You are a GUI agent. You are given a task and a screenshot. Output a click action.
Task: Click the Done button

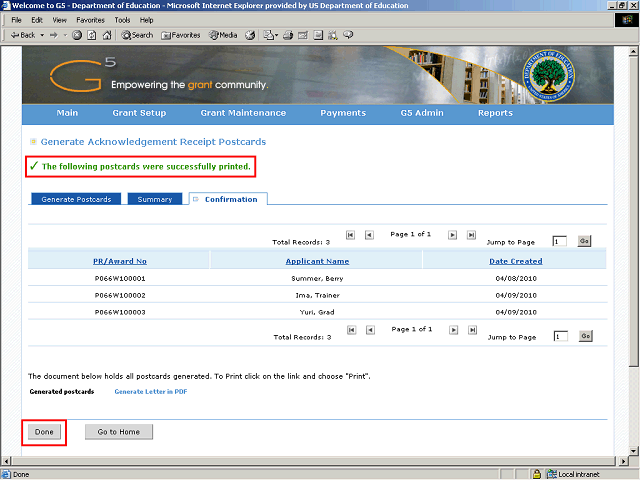point(44,432)
